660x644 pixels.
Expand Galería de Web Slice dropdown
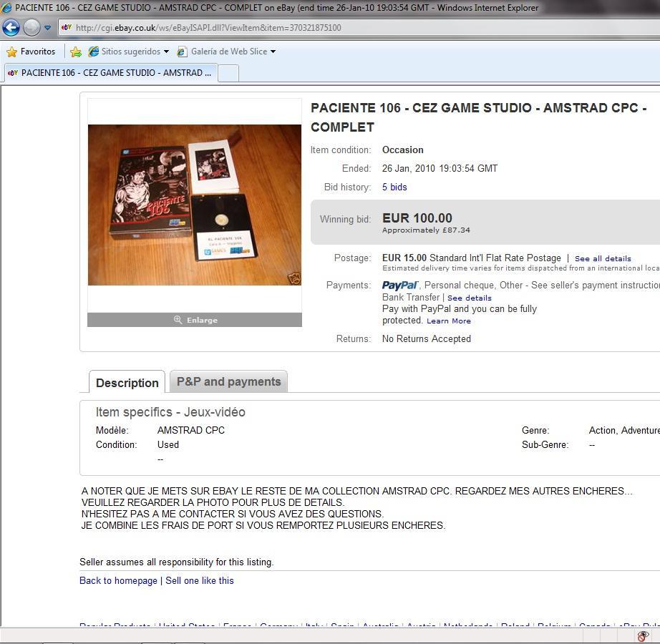(273, 52)
